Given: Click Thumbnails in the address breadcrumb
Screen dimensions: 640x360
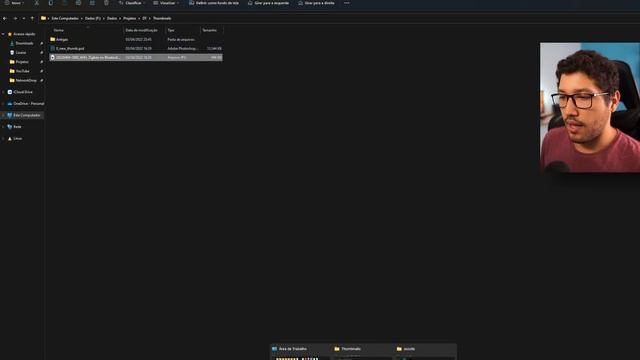Looking at the screenshot, I should pos(162,18).
